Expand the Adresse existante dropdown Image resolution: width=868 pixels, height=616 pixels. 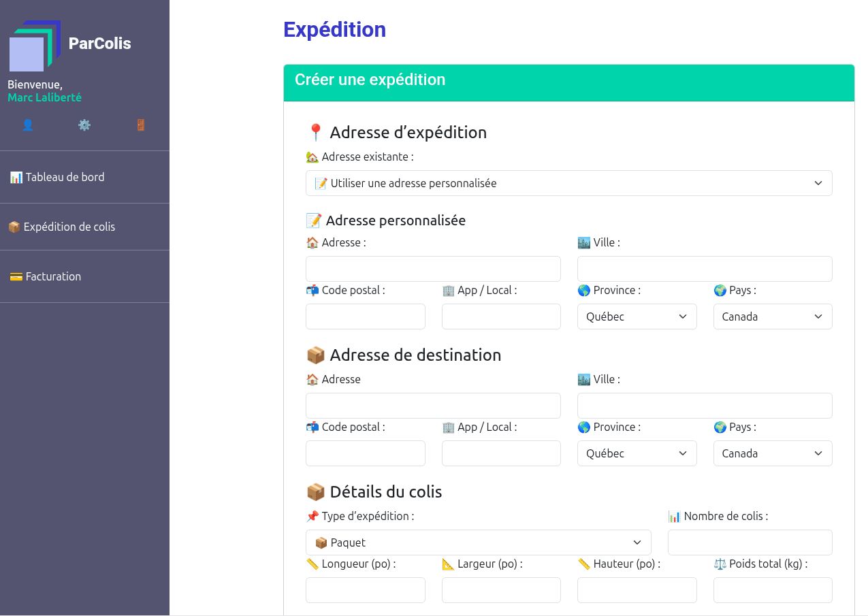point(568,183)
